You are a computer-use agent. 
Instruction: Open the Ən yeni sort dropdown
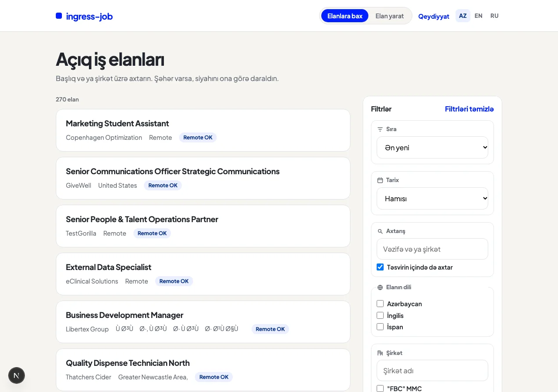(x=432, y=148)
